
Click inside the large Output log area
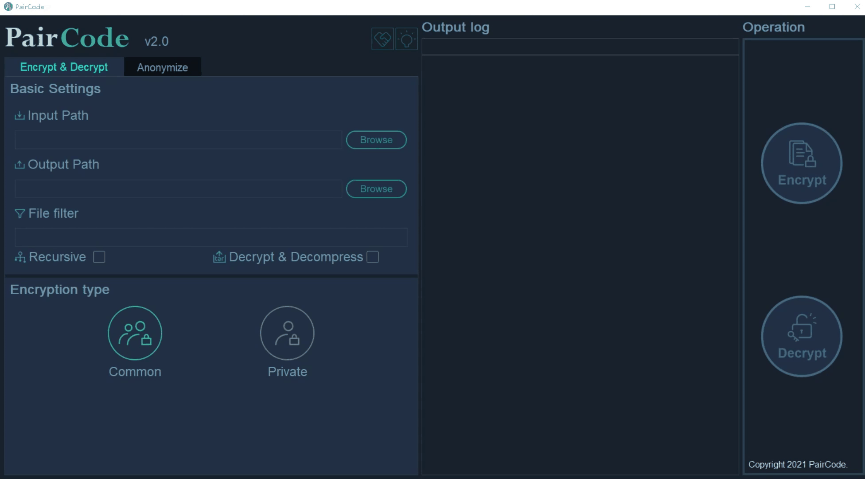click(580, 265)
